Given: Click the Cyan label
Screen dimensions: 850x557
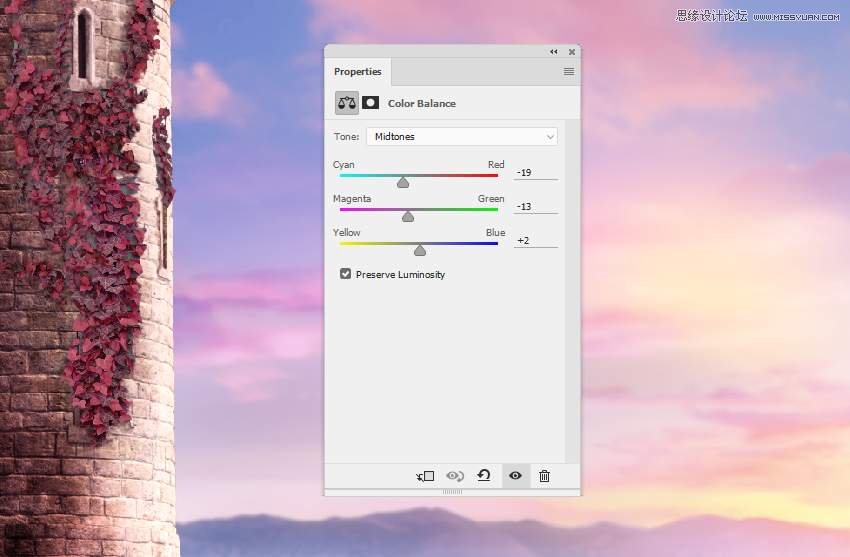Looking at the screenshot, I should click(344, 165).
